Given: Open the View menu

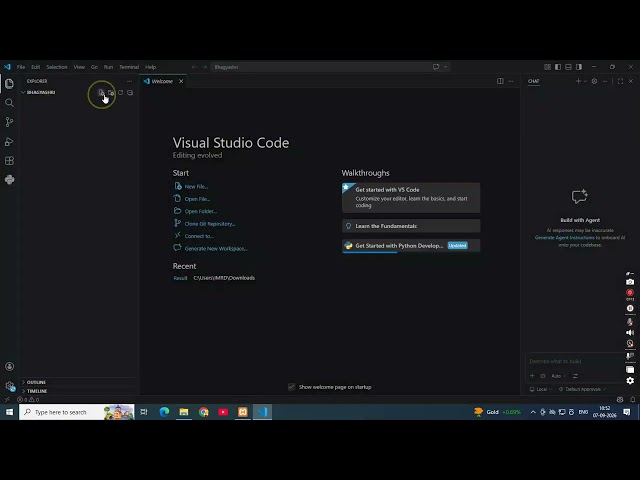Looking at the screenshot, I should pyautogui.click(x=79, y=67).
